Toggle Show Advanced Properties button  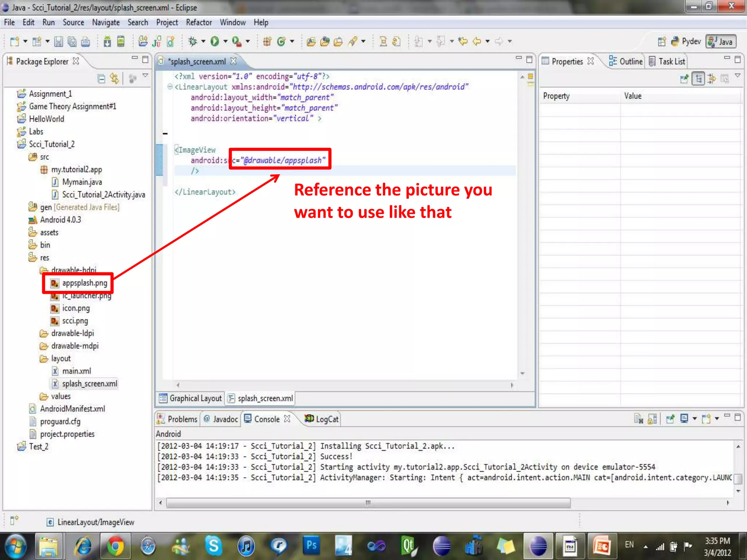pos(712,78)
